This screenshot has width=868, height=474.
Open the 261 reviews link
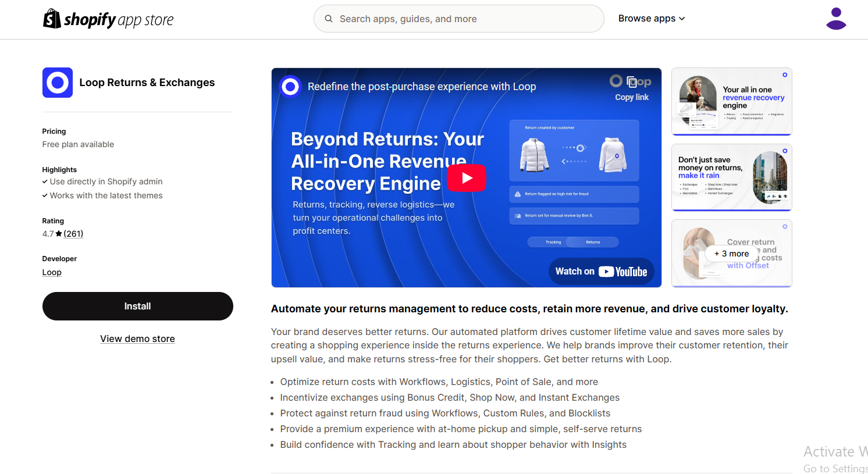pyautogui.click(x=73, y=234)
